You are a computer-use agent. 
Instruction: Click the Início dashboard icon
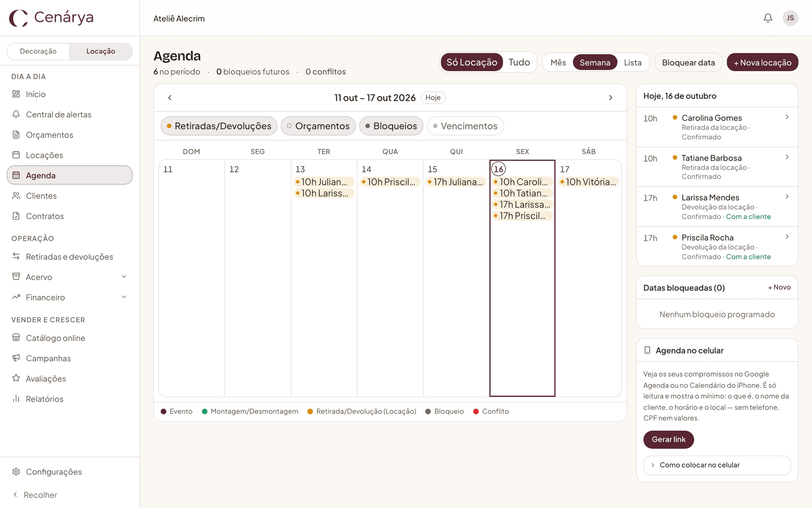point(16,94)
